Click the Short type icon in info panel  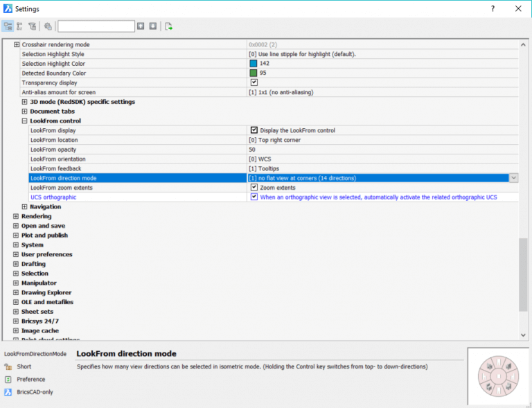[x=8, y=366]
